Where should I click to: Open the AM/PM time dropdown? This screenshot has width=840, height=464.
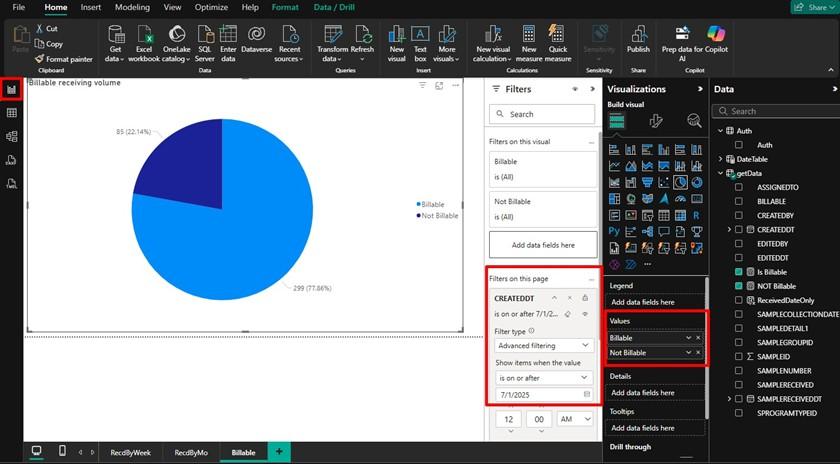(x=575, y=421)
